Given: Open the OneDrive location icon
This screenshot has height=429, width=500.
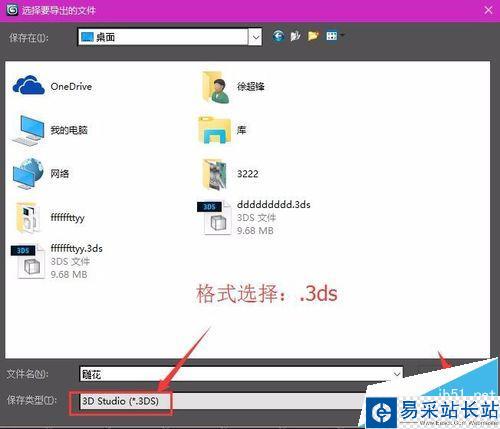Looking at the screenshot, I should pyautogui.click(x=29, y=86).
